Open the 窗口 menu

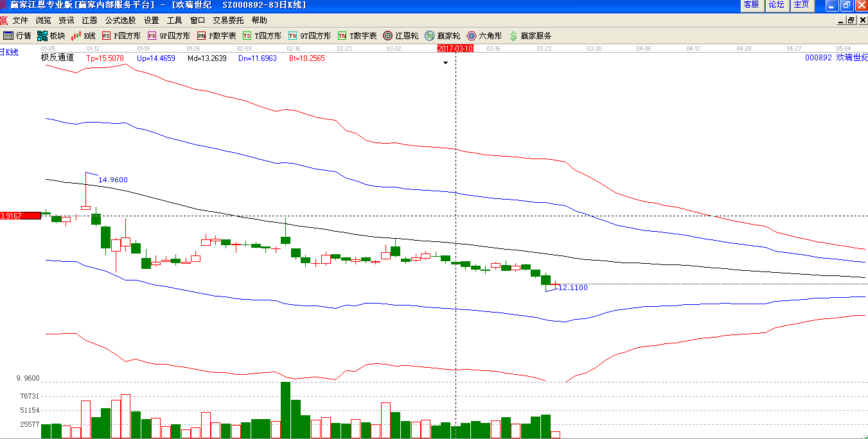(197, 21)
